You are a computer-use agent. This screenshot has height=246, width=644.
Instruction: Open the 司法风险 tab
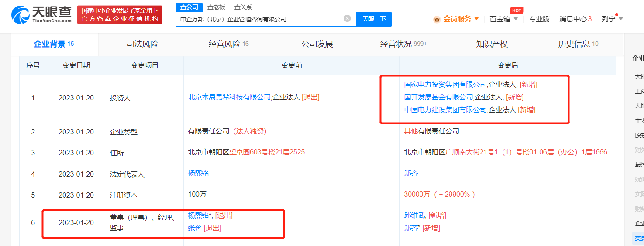[x=142, y=44]
